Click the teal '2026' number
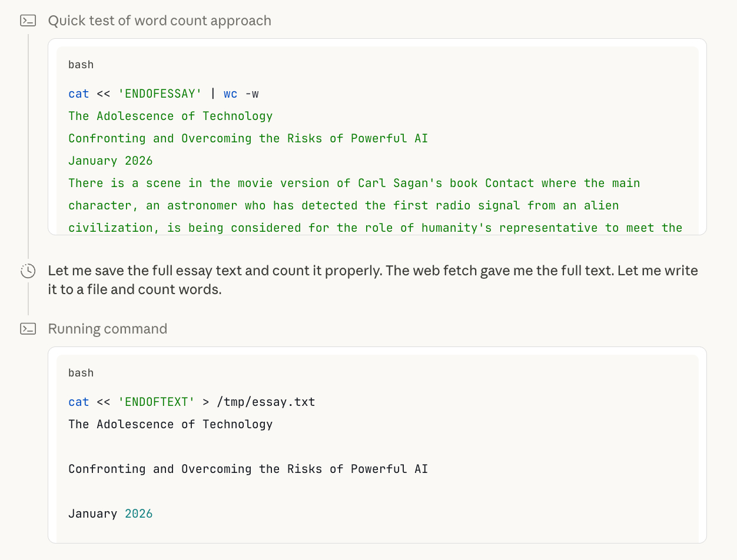 (x=138, y=514)
